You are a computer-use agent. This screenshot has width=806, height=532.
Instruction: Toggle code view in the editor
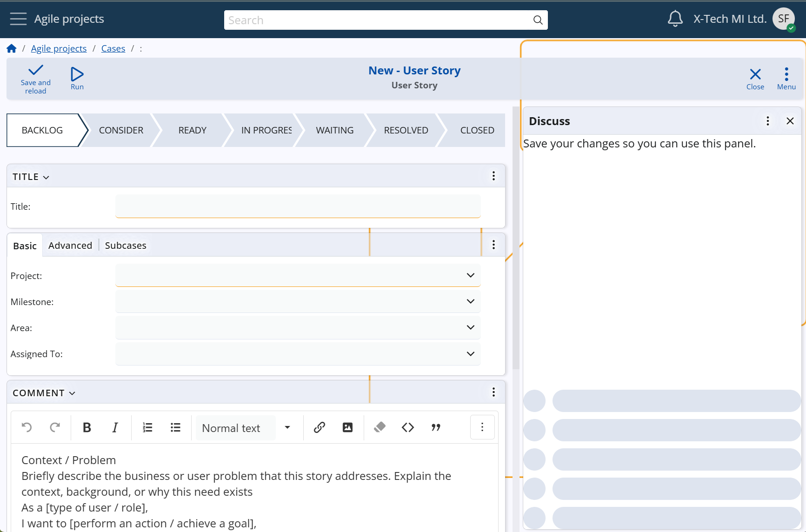[x=407, y=427]
